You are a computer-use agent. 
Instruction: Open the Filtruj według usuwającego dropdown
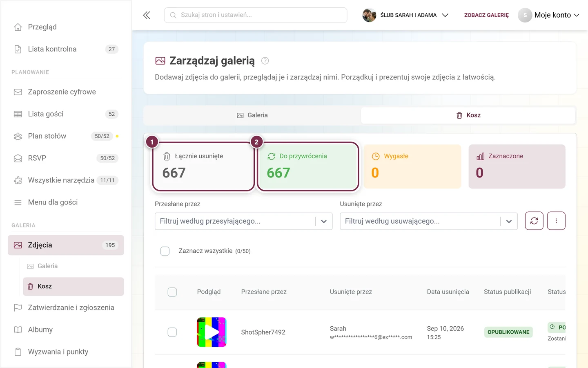coord(429,221)
